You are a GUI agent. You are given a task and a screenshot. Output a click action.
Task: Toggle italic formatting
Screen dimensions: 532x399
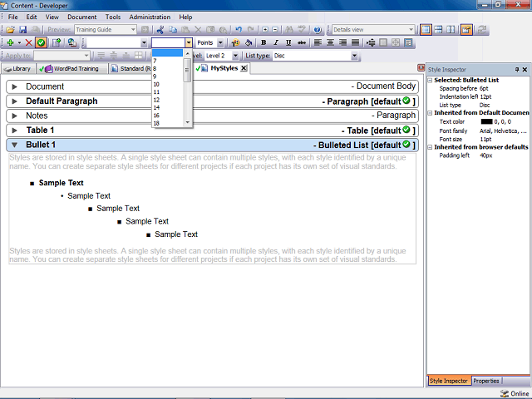pos(276,42)
